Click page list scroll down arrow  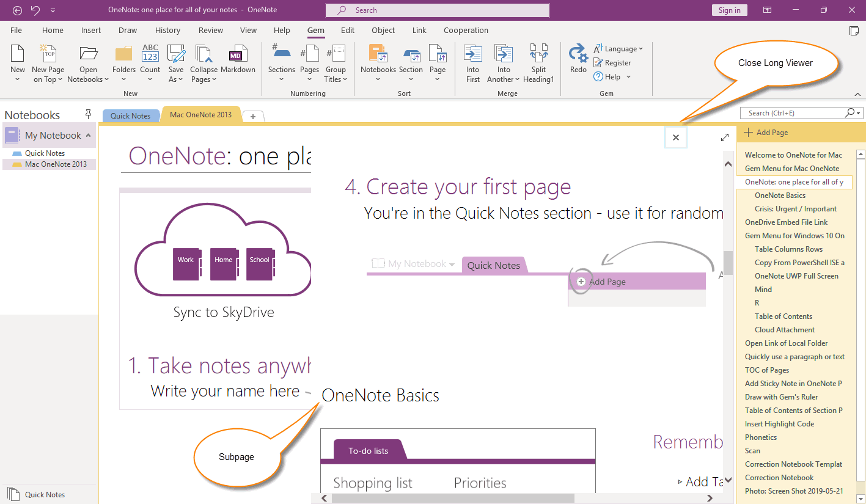click(x=860, y=498)
